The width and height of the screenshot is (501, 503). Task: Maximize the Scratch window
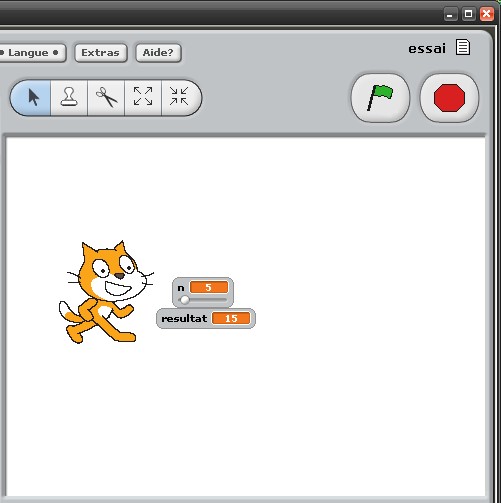point(468,14)
